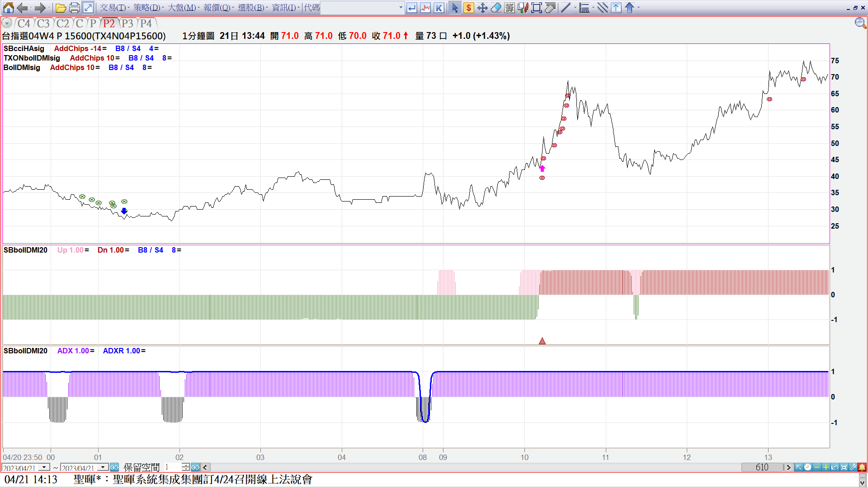Open the 代碼 code combo box dropdown
The width and height of the screenshot is (868, 488).
[x=401, y=8]
